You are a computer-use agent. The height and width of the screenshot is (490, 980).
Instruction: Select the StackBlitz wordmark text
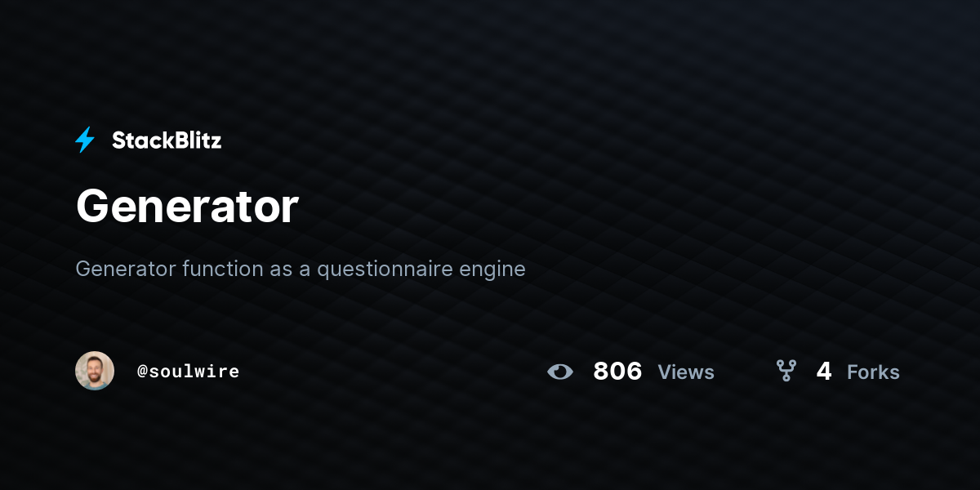pyautogui.click(x=167, y=140)
